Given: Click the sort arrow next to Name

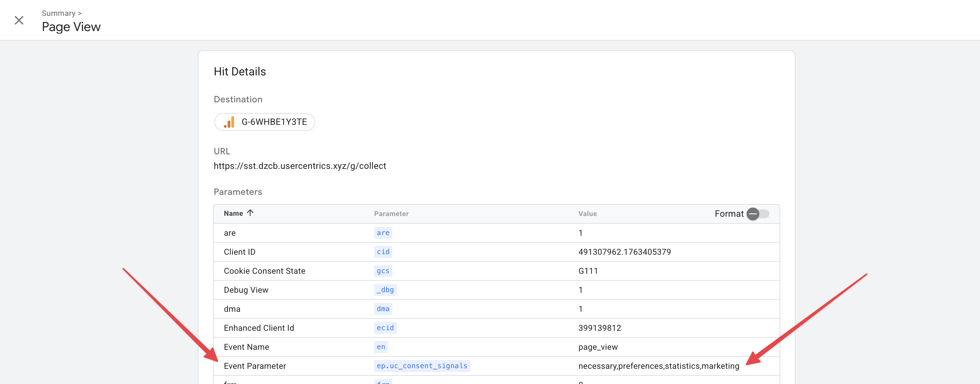Looking at the screenshot, I should pos(250,213).
